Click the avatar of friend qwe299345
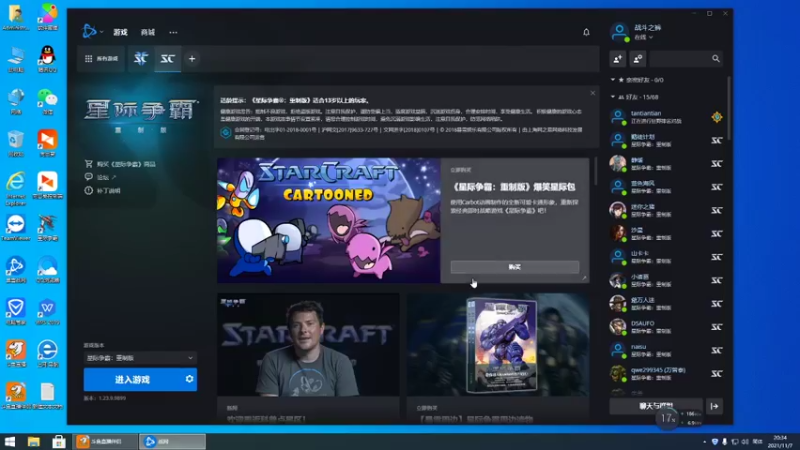Screen dimensions: 800x450 pyautogui.click(x=618, y=373)
